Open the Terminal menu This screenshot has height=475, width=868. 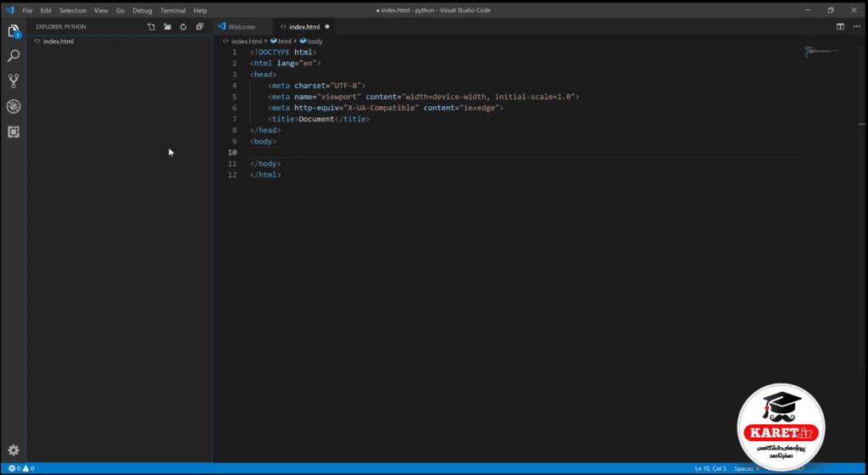[173, 10]
